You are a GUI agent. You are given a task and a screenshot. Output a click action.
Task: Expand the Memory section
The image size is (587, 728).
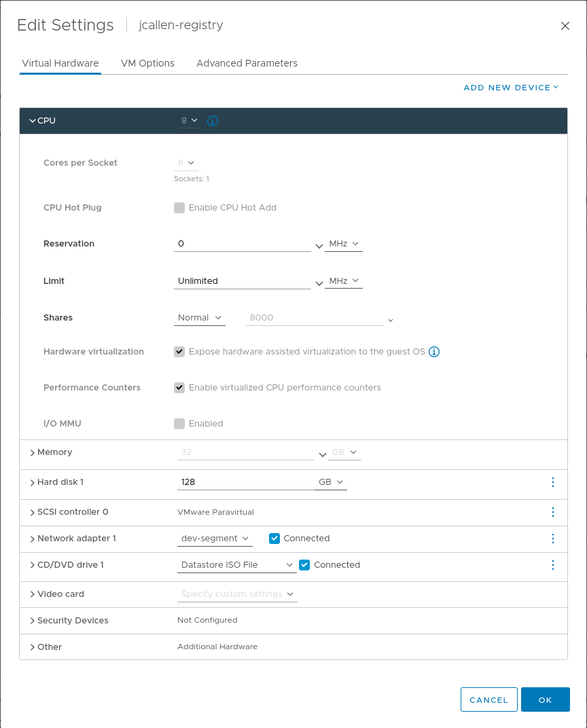point(33,452)
